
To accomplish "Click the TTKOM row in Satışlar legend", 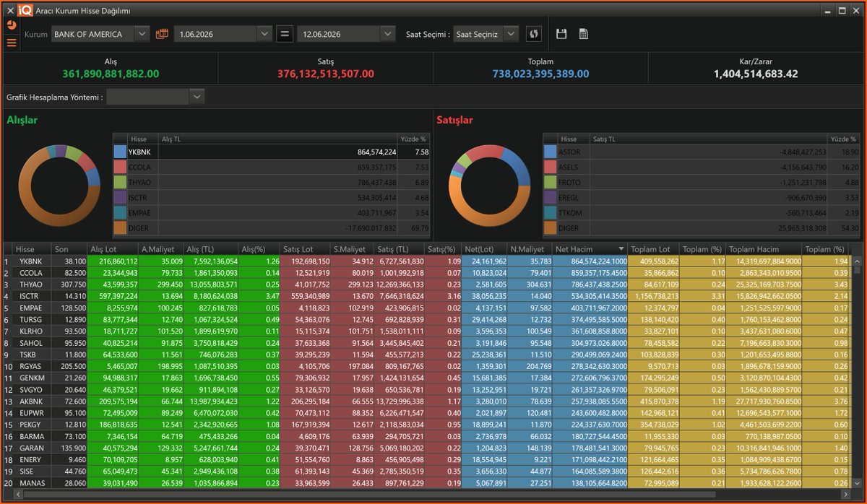I will [701, 214].
